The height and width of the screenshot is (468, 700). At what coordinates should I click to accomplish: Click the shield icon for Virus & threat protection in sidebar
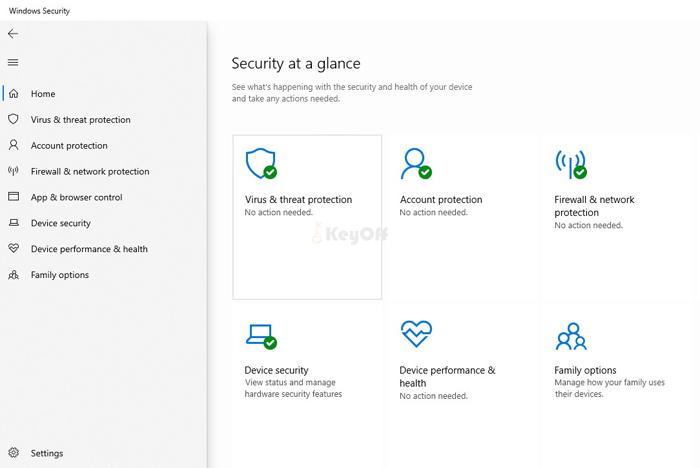click(13, 120)
